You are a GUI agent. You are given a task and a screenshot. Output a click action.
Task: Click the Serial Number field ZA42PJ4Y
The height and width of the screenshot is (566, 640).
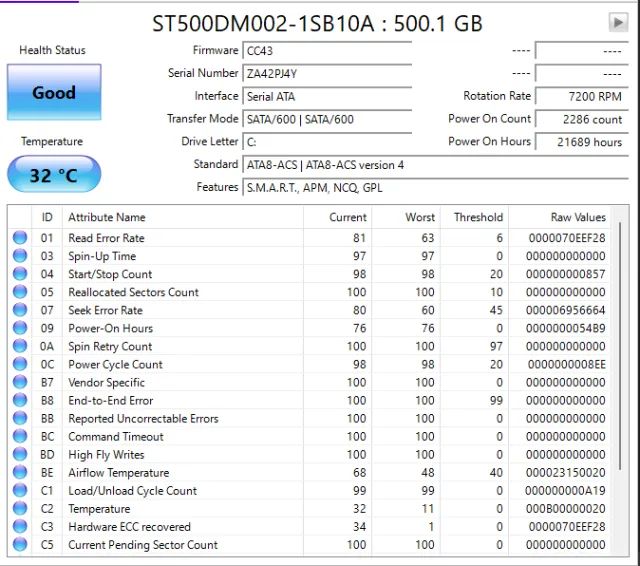(x=327, y=74)
